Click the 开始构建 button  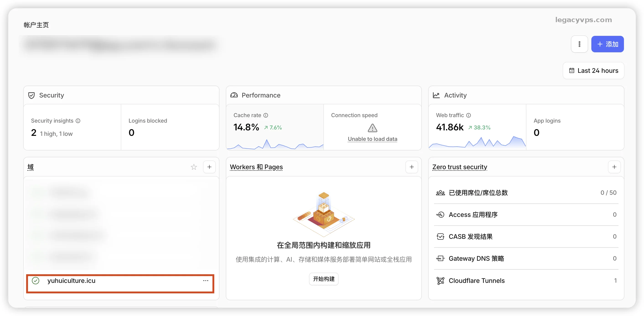tap(324, 279)
